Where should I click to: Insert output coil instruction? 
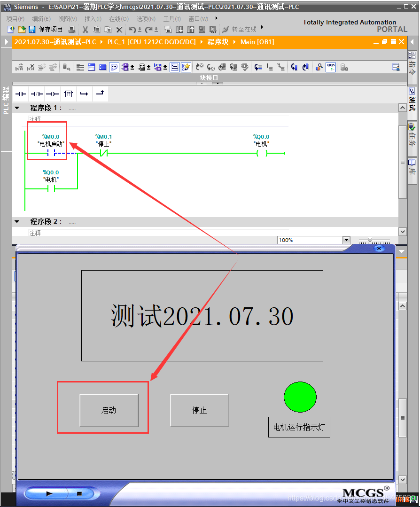(x=52, y=94)
